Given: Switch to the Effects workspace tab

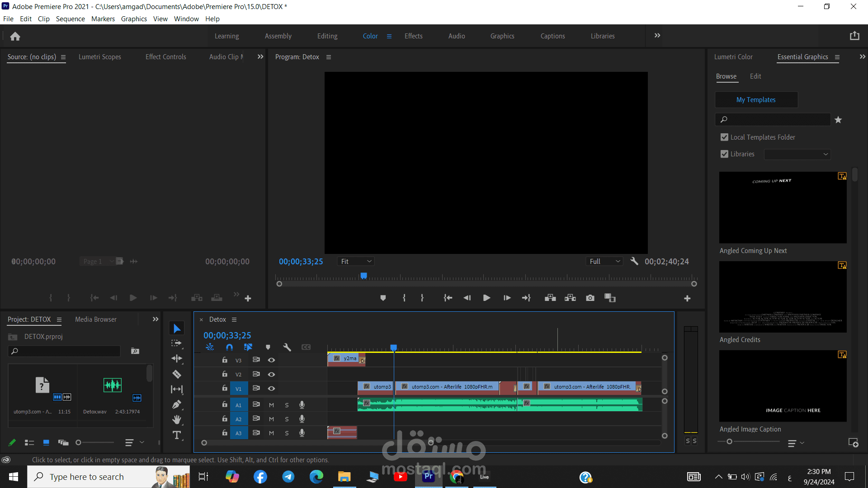Looking at the screenshot, I should pos(413,36).
